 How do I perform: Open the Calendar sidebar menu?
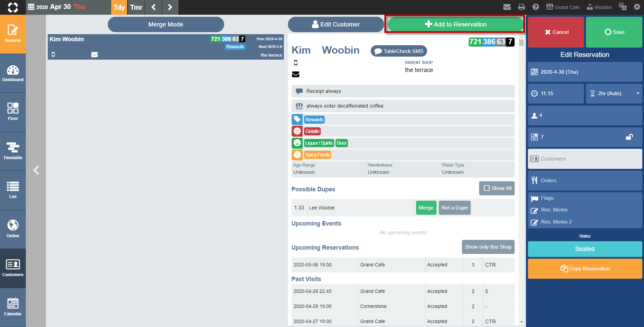[13, 308]
